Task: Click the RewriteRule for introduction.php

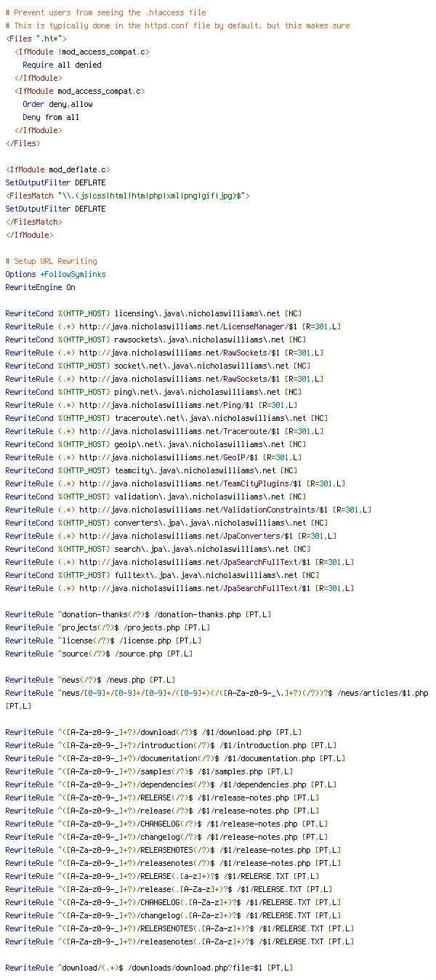Action: 171,745
